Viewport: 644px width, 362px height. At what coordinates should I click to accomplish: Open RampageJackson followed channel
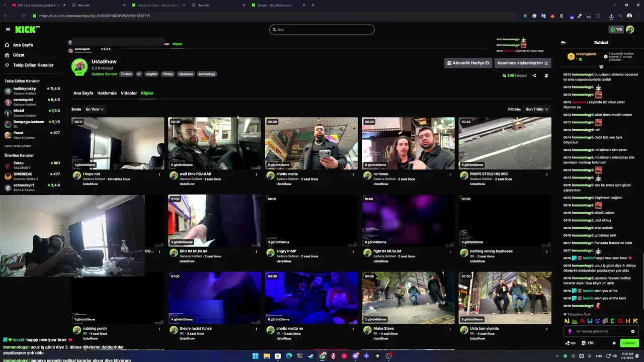tap(32, 124)
